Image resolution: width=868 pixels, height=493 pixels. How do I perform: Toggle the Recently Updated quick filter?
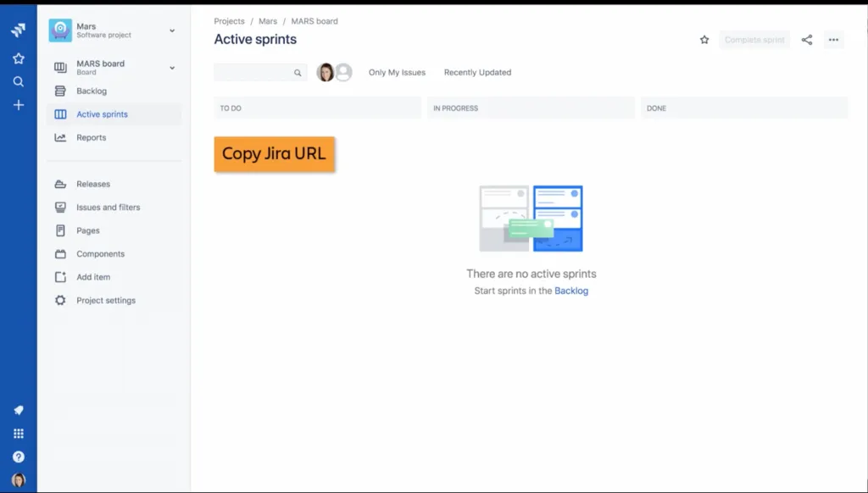(x=478, y=73)
